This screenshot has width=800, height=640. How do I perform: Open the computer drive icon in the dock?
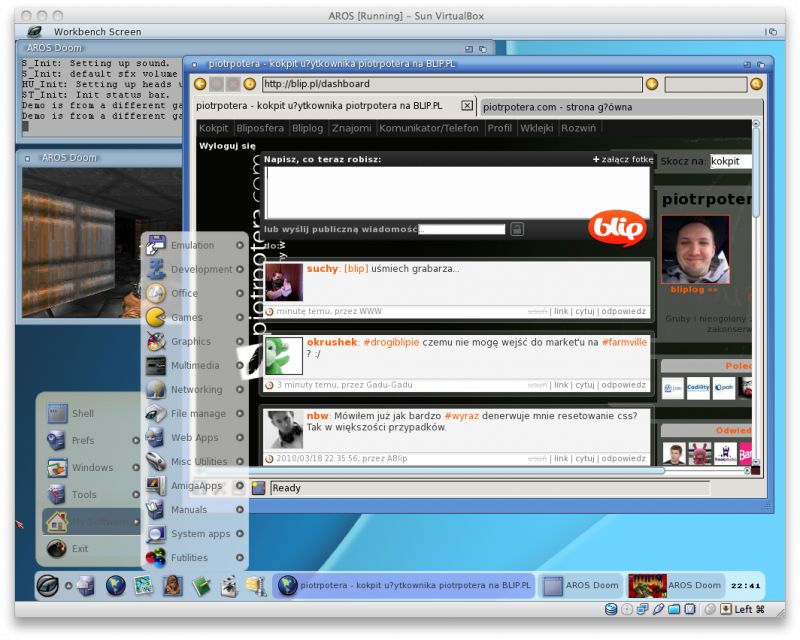[x=87, y=585]
